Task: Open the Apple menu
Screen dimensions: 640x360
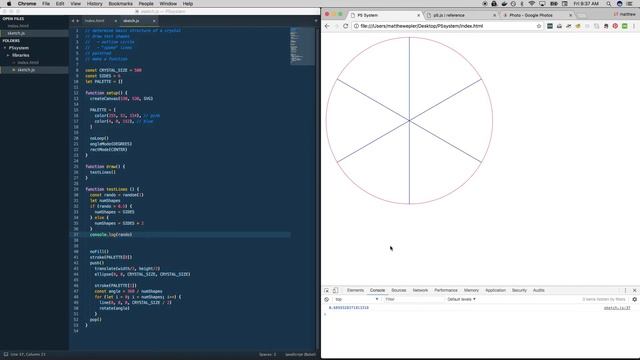Action: click(x=9, y=4)
